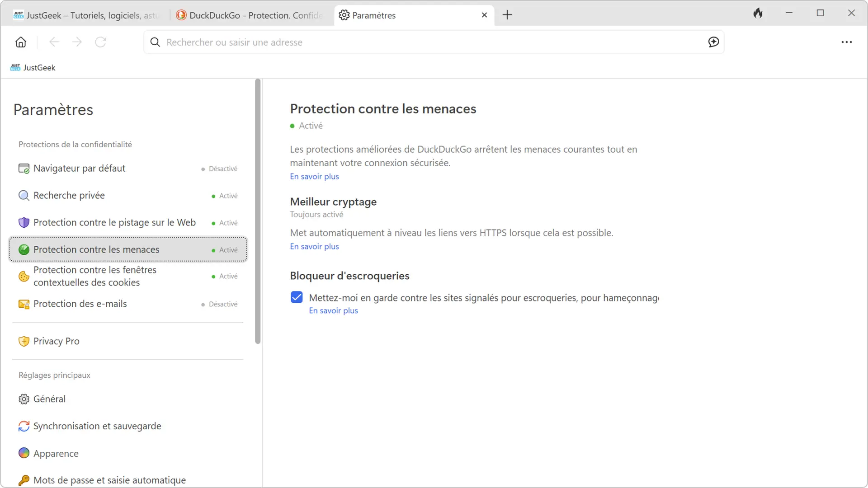Click the search magnifier in the address bar

click(155, 42)
